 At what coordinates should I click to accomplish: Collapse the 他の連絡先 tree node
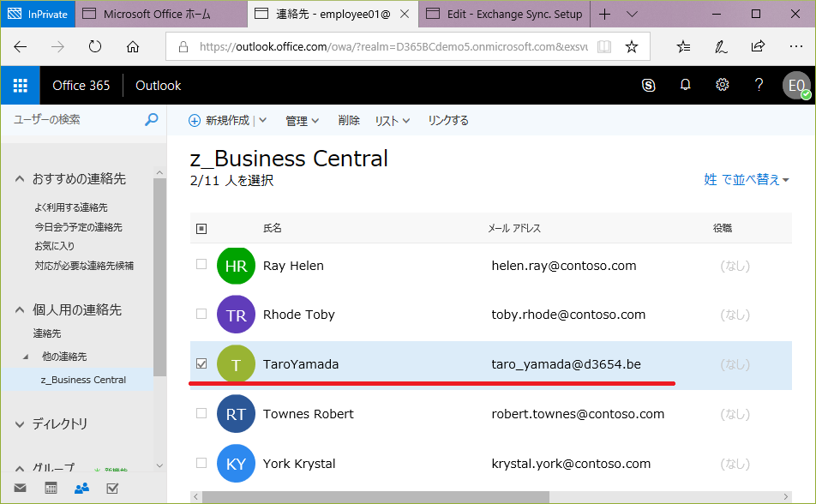pyautogui.click(x=26, y=357)
